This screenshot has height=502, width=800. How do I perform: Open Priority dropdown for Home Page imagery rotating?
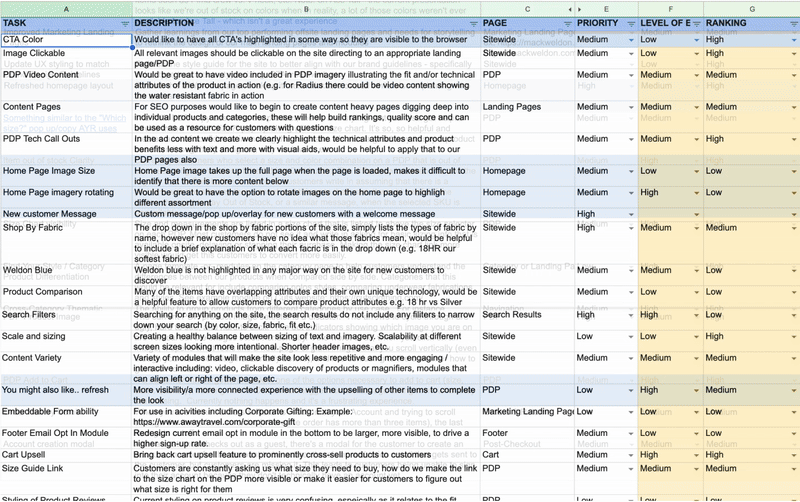pos(631,193)
